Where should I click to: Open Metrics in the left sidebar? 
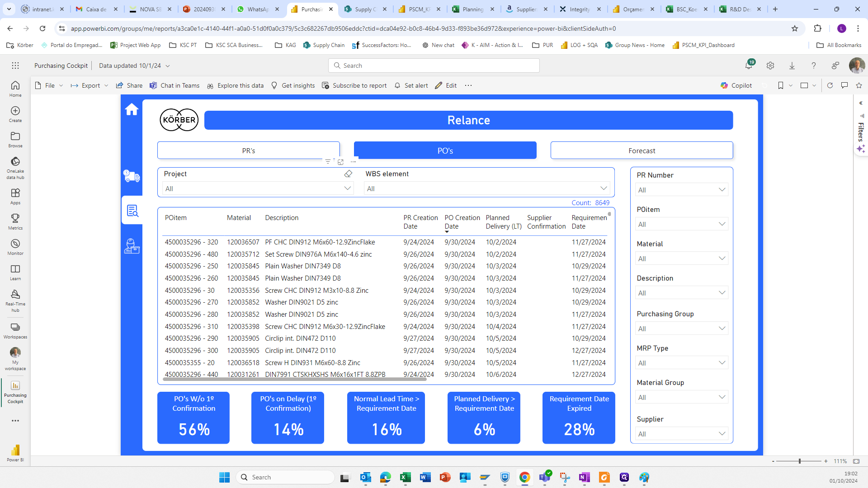pyautogui.click(x=15, y=221)
